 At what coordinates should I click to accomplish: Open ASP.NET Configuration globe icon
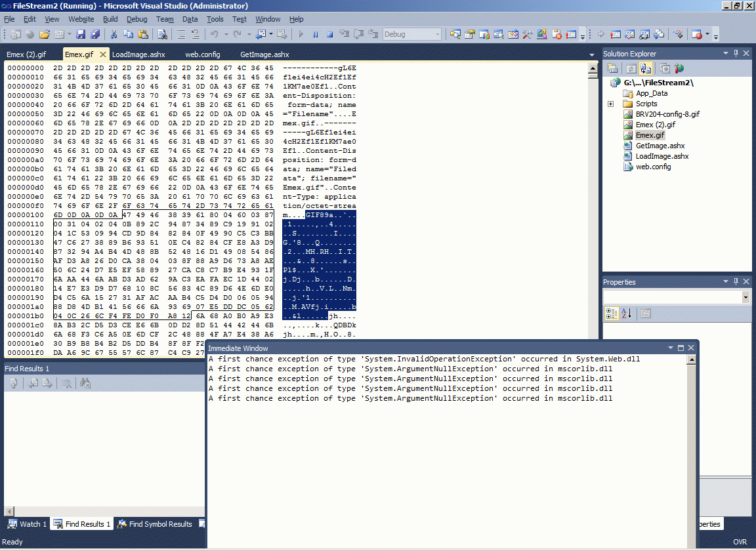pos(679,68)
